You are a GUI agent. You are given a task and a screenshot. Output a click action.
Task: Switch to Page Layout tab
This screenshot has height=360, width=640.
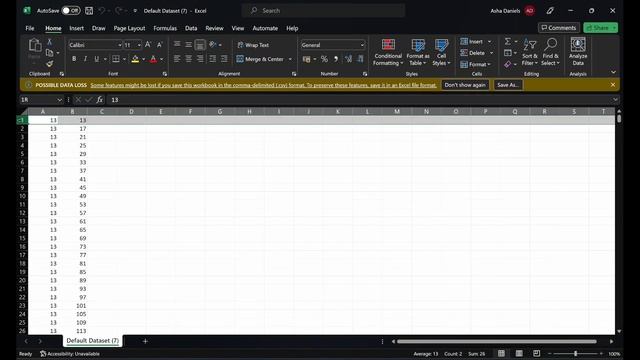click(x=129, y=28)
